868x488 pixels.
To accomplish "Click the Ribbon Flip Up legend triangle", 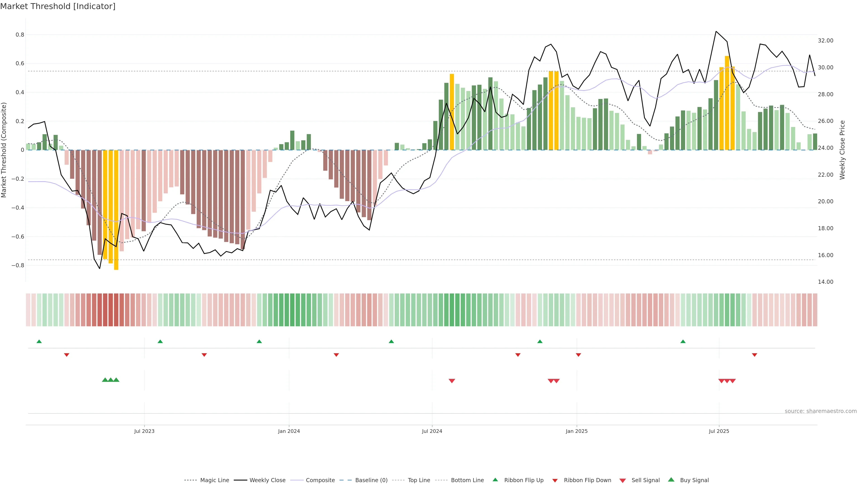I will [x=495, y=480].
